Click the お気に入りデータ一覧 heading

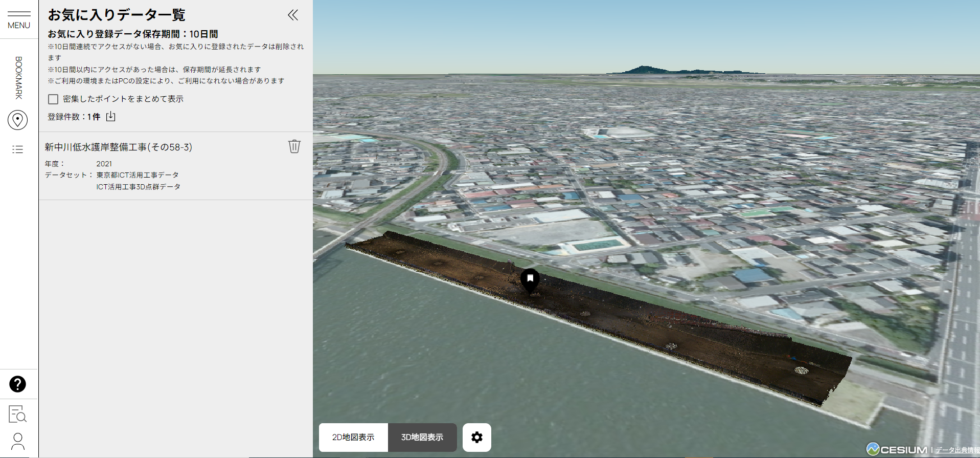coord(117,15)
